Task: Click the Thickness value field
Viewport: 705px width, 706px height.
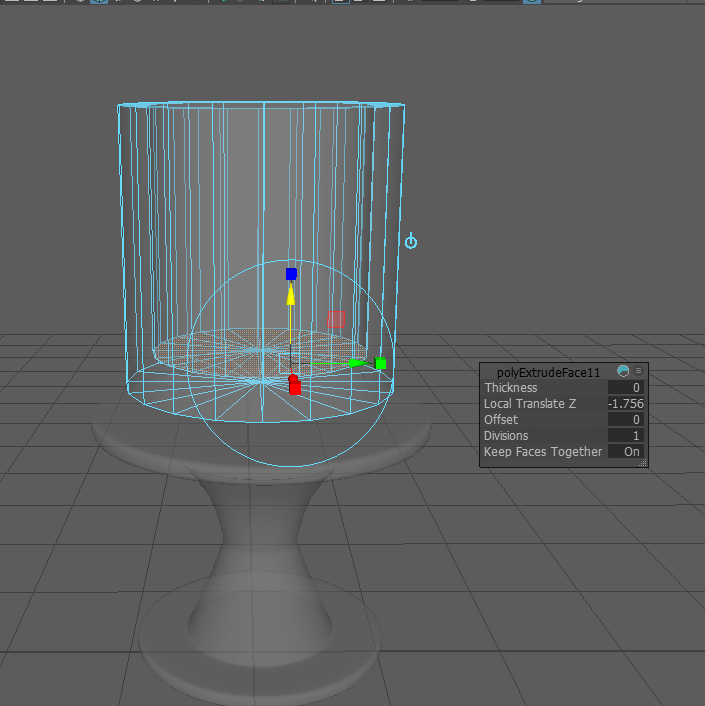Action: tap(626, 388)
